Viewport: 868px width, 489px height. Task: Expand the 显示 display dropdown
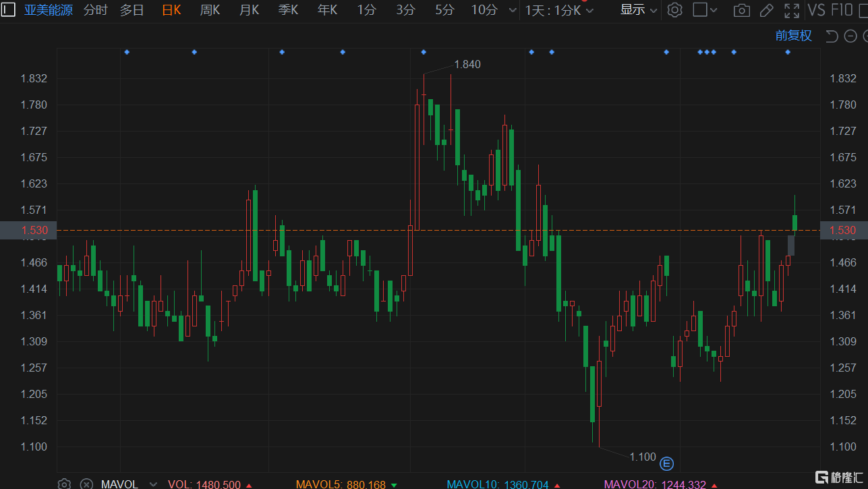[638, 10]
